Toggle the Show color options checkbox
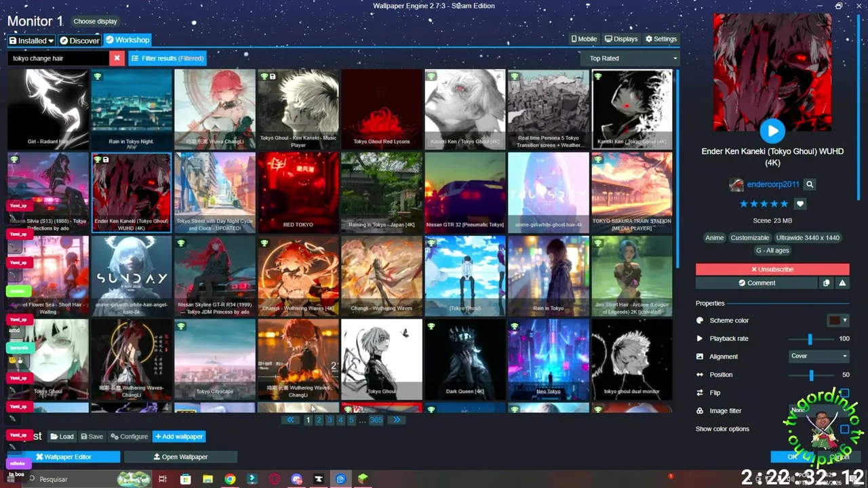Screen dimensions: 868x488 [844, 429]
